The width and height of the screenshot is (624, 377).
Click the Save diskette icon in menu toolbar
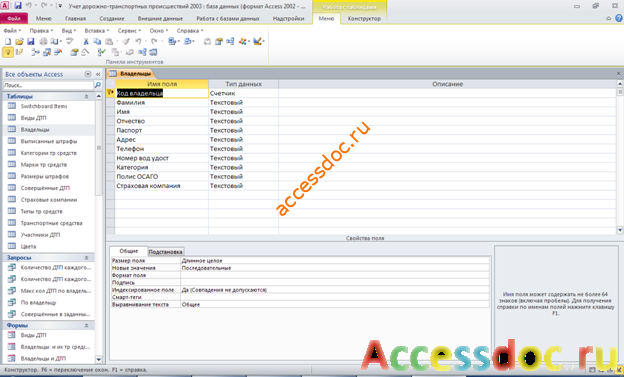click(31, 41)
